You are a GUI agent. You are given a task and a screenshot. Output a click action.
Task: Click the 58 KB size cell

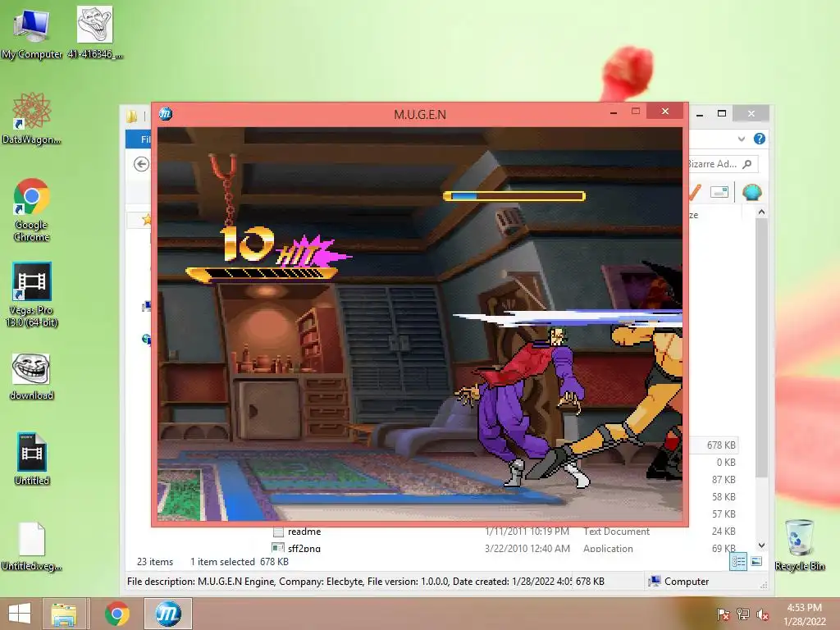pos(724,496)
